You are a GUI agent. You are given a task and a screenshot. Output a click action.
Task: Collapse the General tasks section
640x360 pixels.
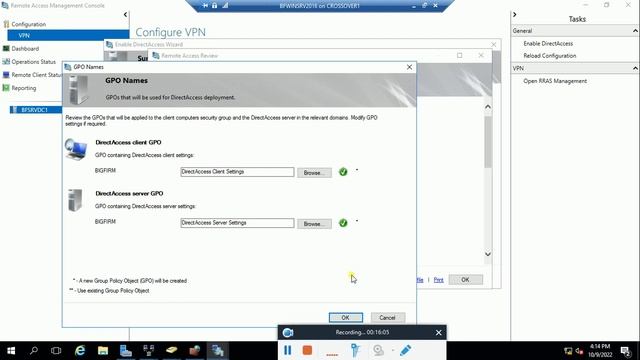[635, 31]
